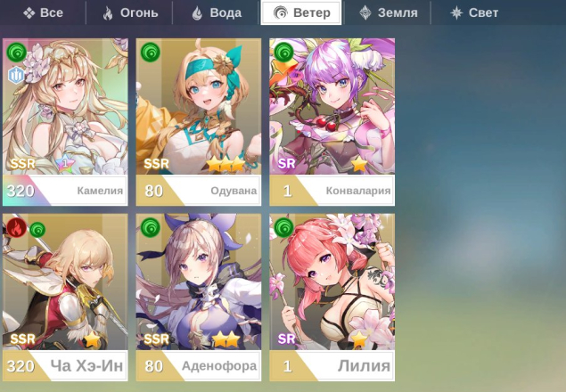The height and width of the screenshot is (392, 566).
Task: Select the Ветер element tab
Action: coord(301,12)
